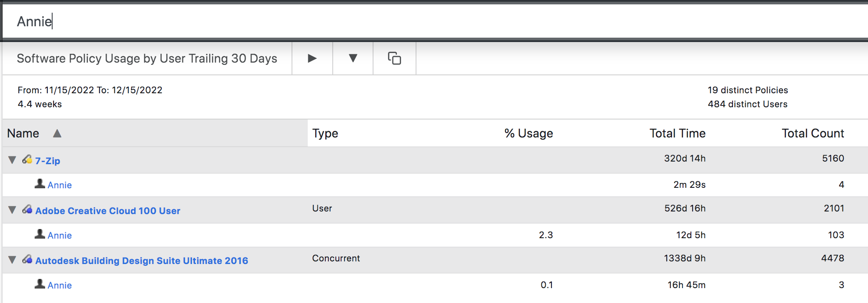Viewport: 868px width, 303px height.
Task: Click the 484 distinct Users text
Action: pos(747,104)
